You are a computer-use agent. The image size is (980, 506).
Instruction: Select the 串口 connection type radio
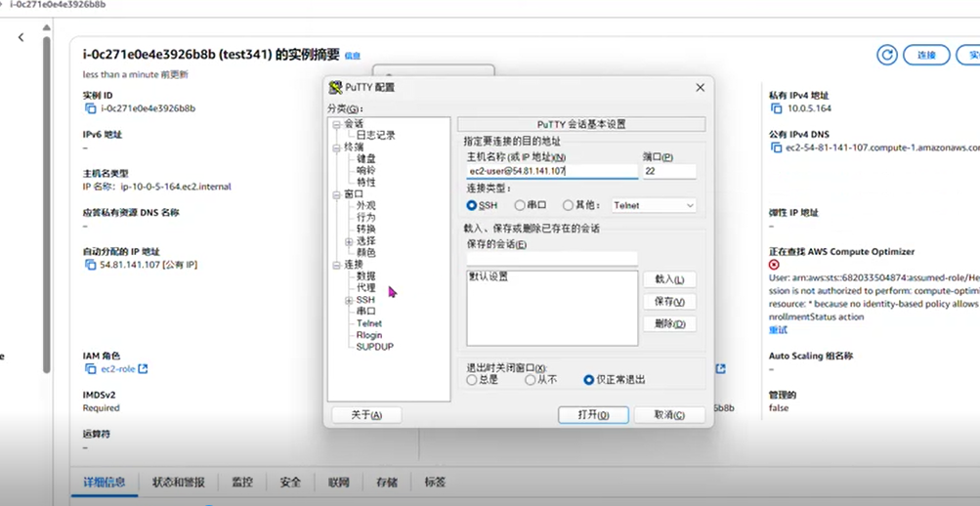click(520, 205)
